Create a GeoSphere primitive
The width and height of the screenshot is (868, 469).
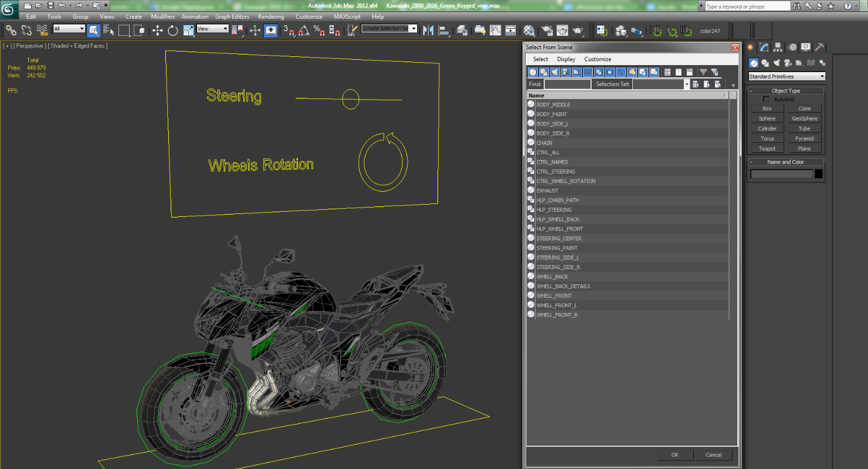click(x=805, y=118)
